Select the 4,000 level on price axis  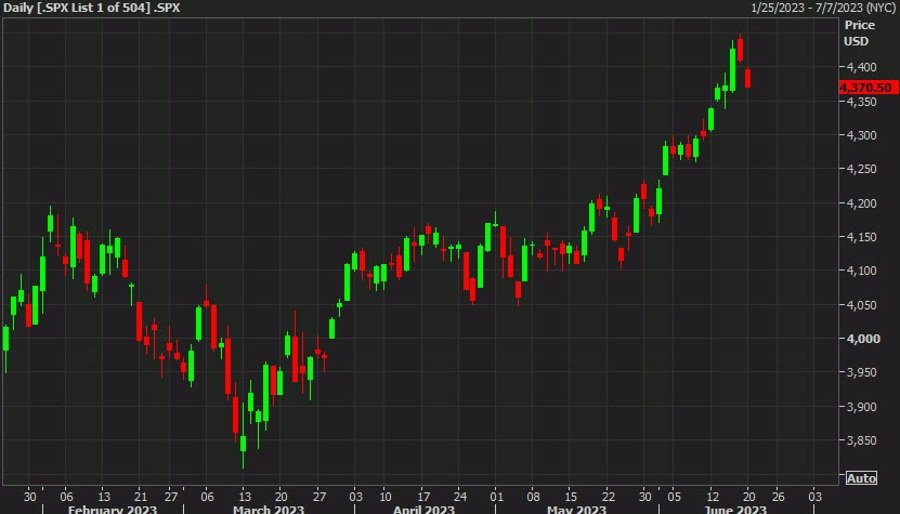coord(860,339)
